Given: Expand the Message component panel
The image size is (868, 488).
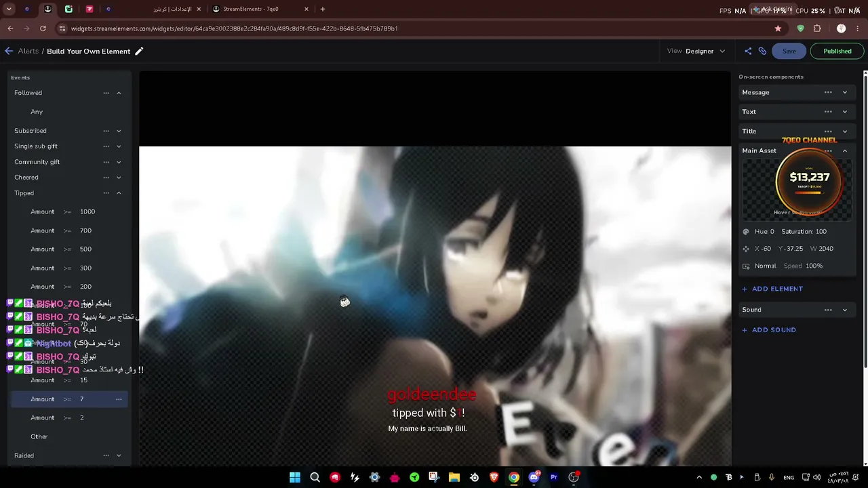Looking at the screenshot, I should (x=845, y=92).
